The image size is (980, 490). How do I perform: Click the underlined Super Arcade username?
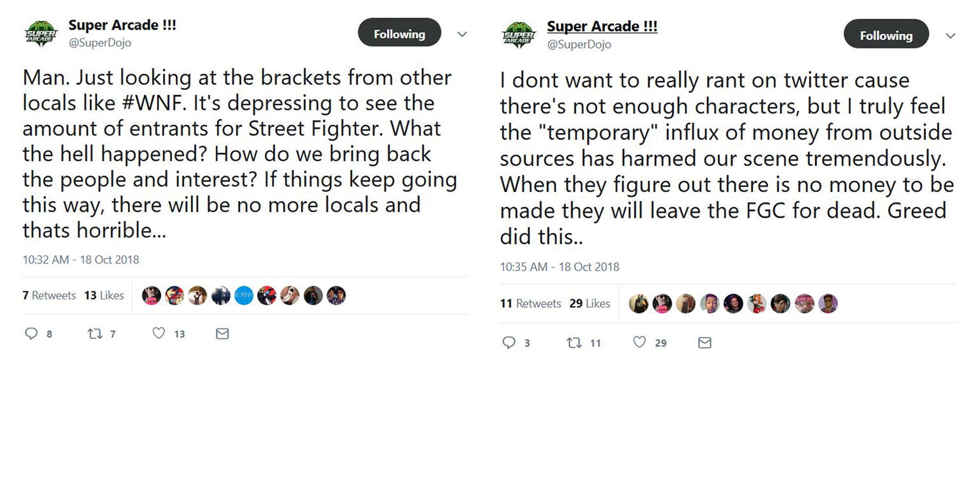point(602,26)
